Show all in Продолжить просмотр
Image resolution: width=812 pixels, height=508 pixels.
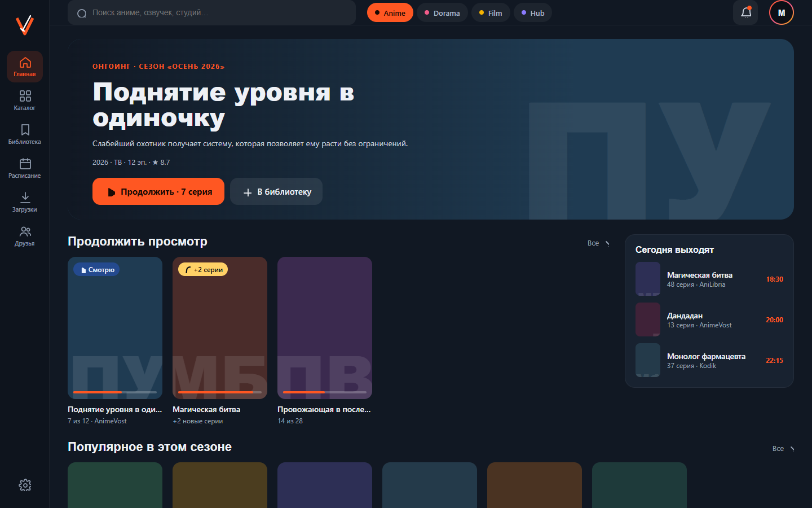click(599, 243)
